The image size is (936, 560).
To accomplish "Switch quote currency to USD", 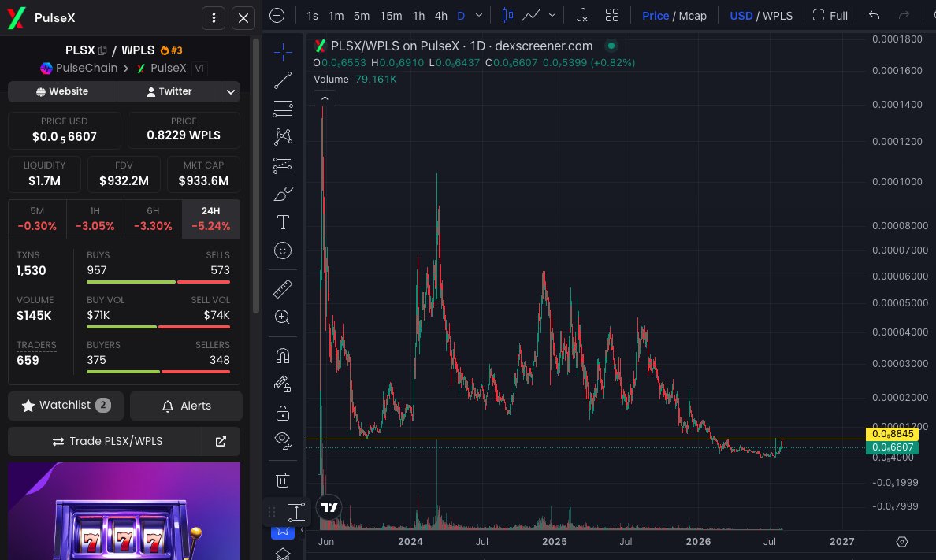I will tap(741, 16).
